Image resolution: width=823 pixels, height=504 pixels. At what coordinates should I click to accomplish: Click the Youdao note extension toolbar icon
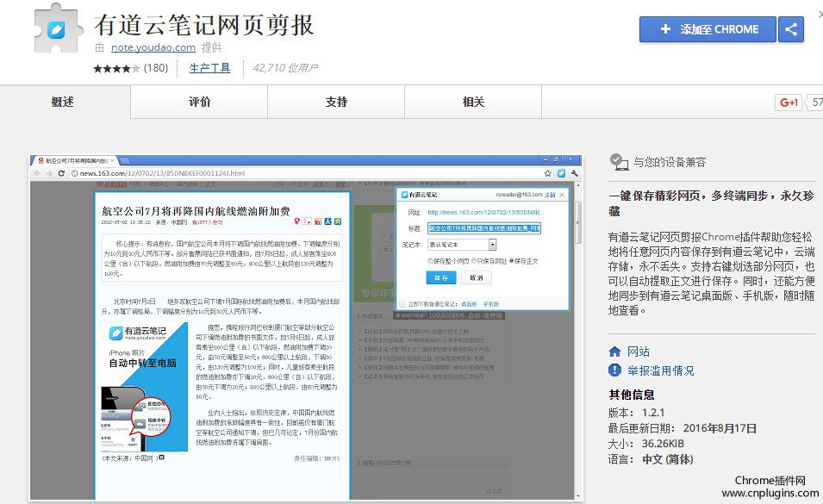coord(561,173)
